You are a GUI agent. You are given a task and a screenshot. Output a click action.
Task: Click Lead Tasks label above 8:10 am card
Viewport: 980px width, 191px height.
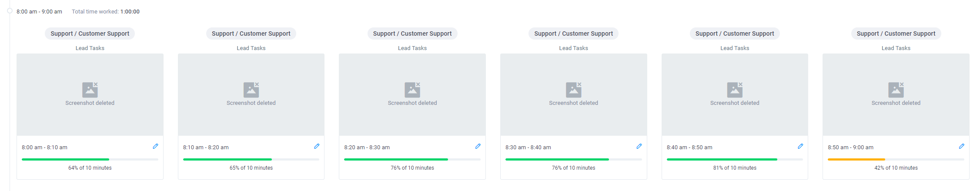251,48
